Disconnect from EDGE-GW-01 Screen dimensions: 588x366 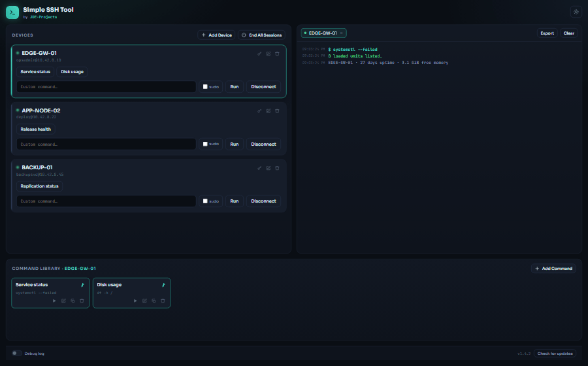click(264, 87)
